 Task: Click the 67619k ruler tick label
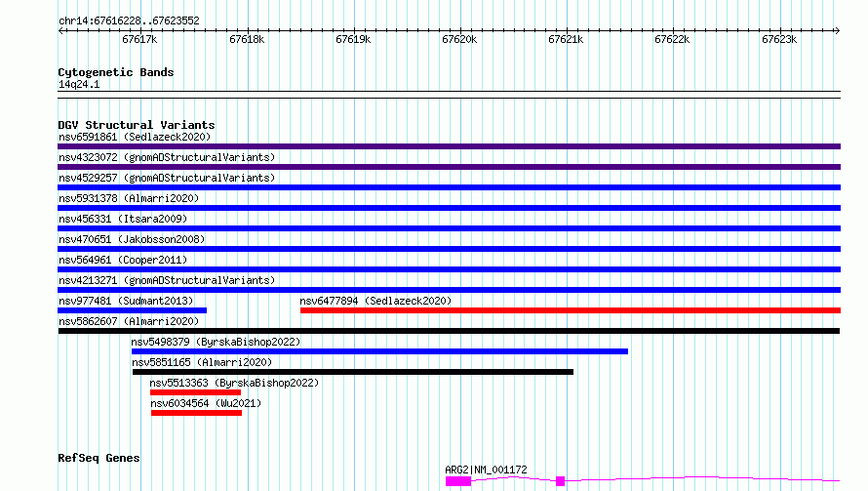pyautogui.click(x=353, y=39)
